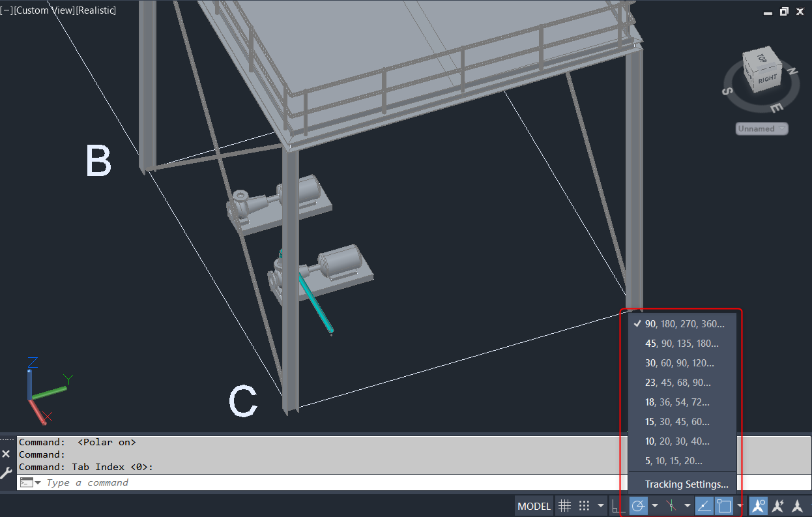
Task: Toggle isometric drafting icon
Action: (671, 506)
